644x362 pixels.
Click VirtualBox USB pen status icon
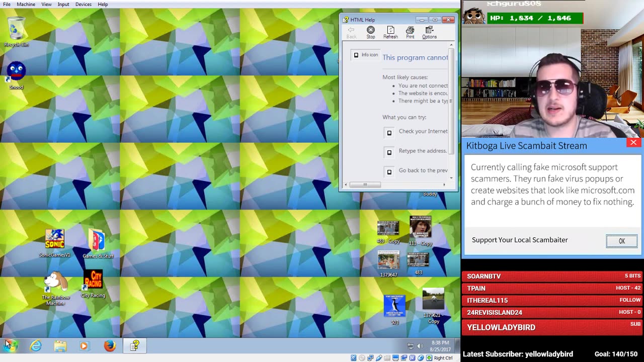(x=379, y=358)
